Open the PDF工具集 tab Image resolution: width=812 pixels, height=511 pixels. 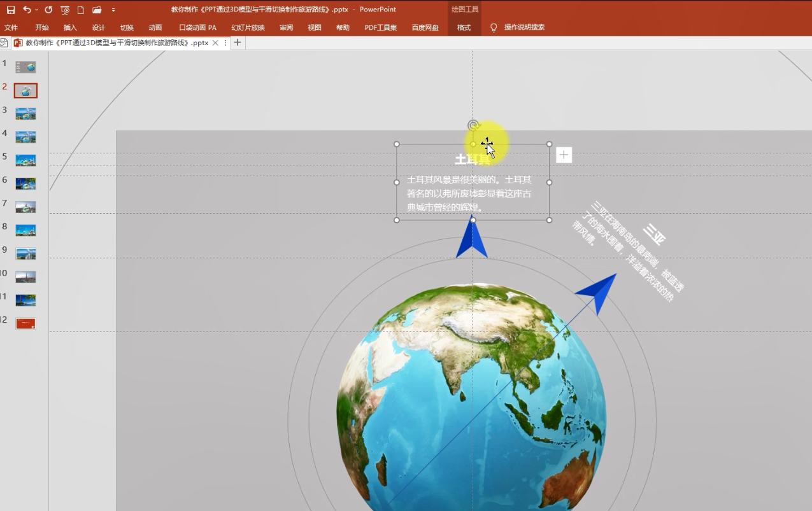(x=381, y=27)
